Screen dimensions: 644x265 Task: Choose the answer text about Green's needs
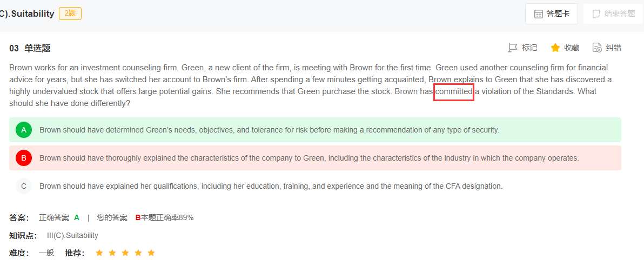269,130
